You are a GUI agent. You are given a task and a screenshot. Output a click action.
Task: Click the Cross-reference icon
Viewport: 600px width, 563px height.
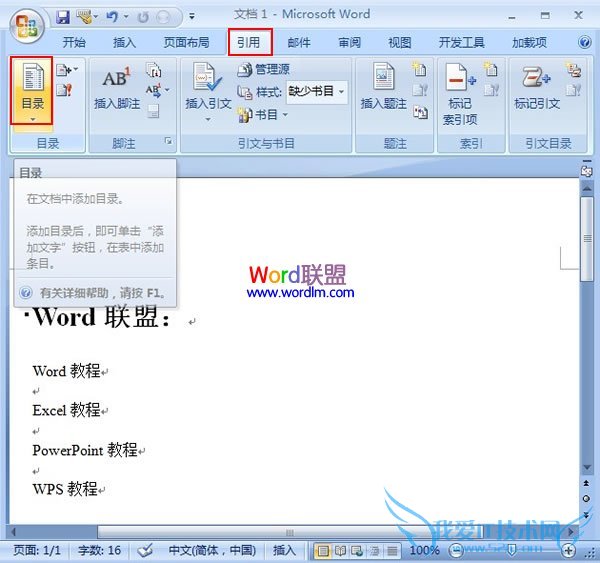(420, 112)
